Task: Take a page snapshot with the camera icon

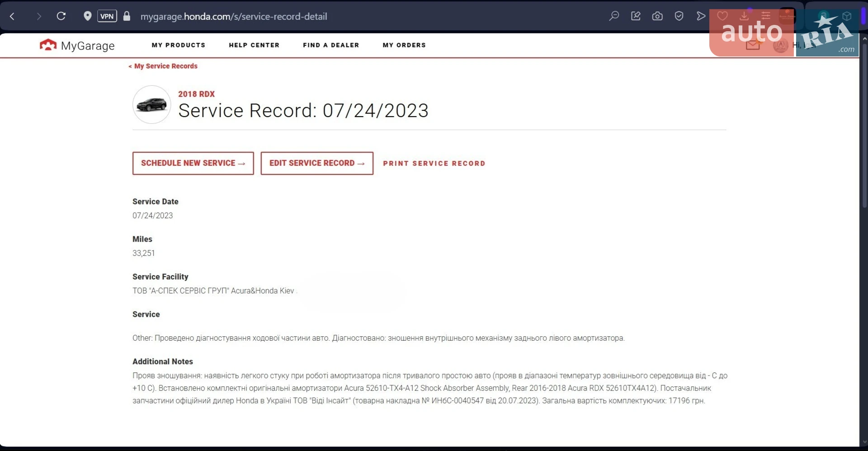Action: coord(657,16)
